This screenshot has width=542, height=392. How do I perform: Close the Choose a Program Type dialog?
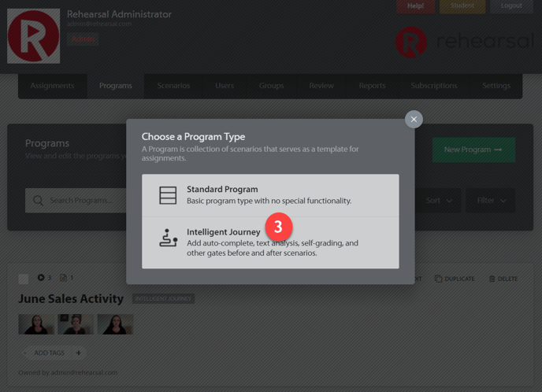[x=414, y=120]
